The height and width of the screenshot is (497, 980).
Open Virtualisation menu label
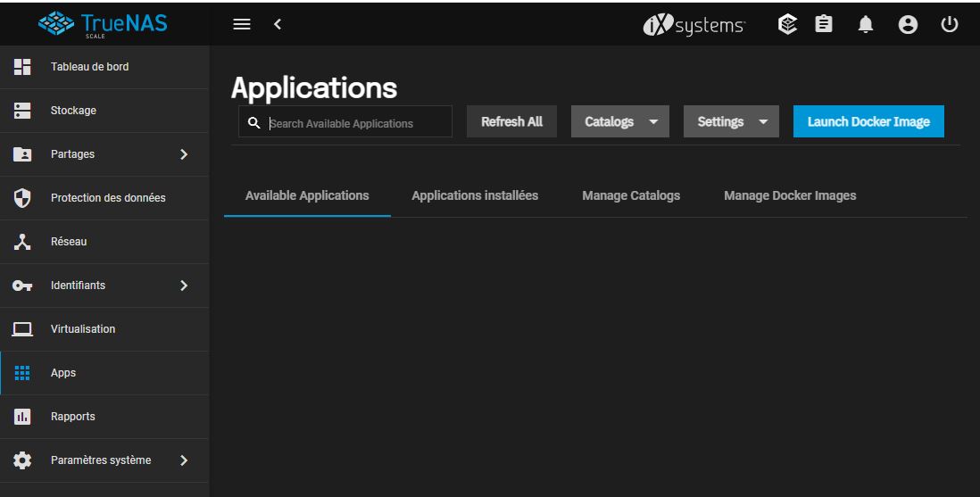pyautogui.click(x=83, y=329)
